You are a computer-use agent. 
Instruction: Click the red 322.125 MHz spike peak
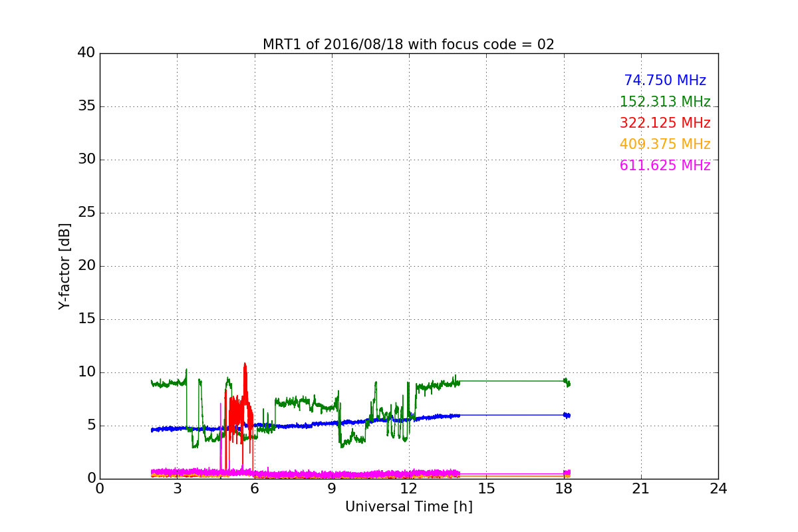[245, 364]
